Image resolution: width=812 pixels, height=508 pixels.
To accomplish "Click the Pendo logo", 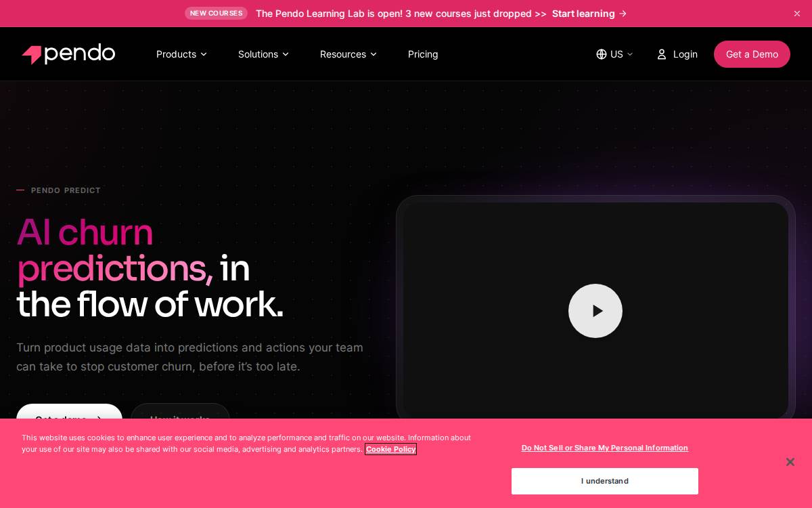I will pos(68,54).
